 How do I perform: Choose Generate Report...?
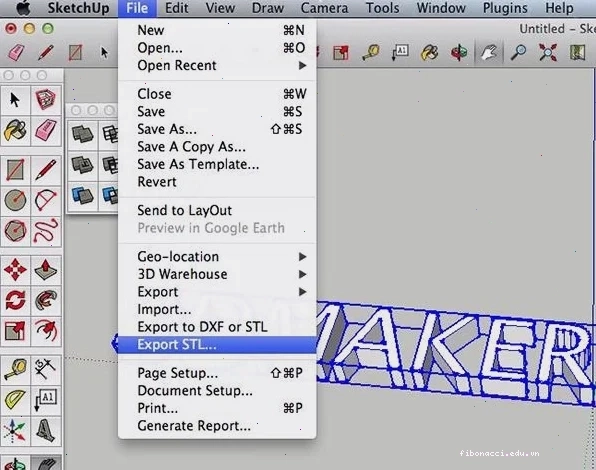tap(217, 426)
